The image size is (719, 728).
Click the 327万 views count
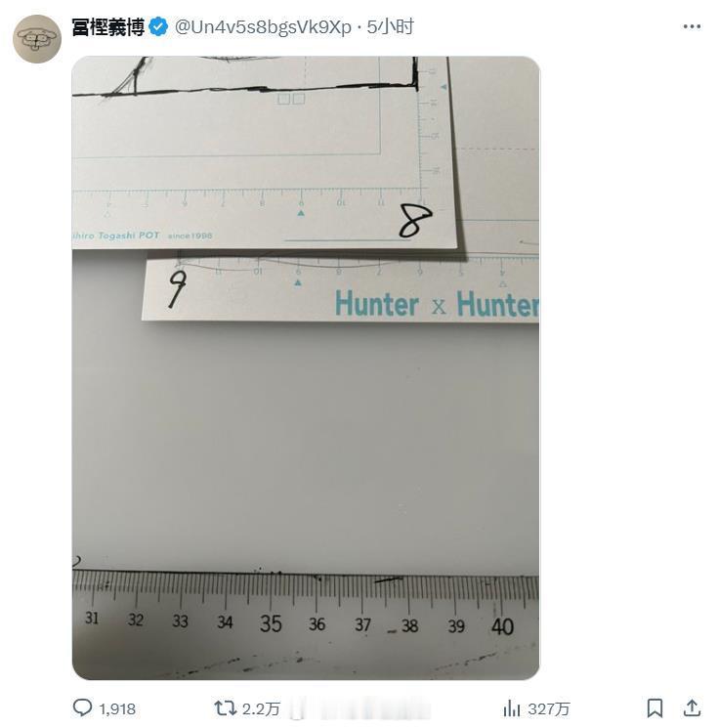(x=549, y=709)
